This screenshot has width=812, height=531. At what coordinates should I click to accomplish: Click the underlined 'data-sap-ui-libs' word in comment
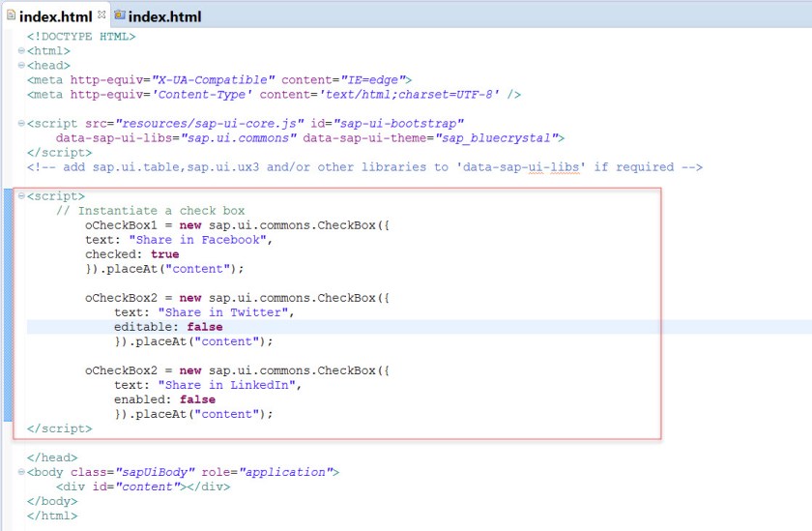[x=521, y=166]
